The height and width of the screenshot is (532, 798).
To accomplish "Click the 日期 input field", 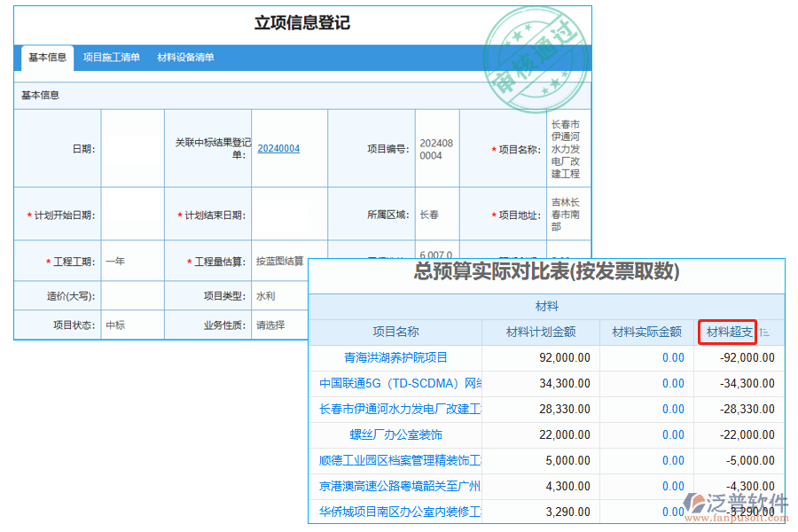I will 132,149.
